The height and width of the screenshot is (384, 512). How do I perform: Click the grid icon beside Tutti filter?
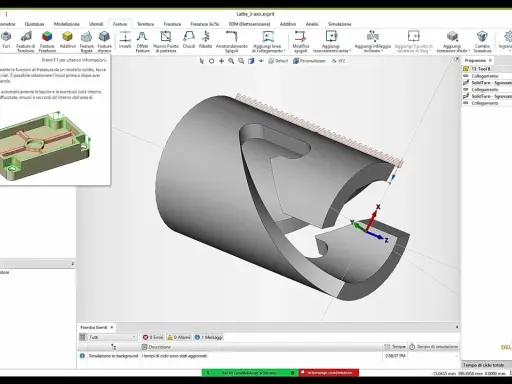click(x=82, y=337)
